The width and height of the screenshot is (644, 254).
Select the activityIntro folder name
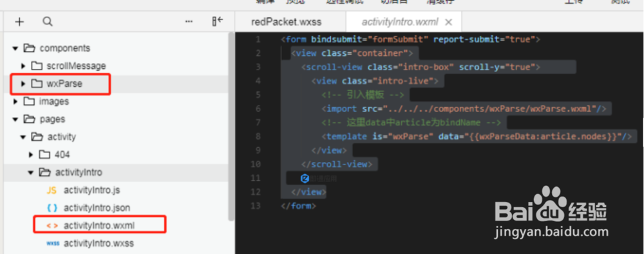[x=79, y=172]
